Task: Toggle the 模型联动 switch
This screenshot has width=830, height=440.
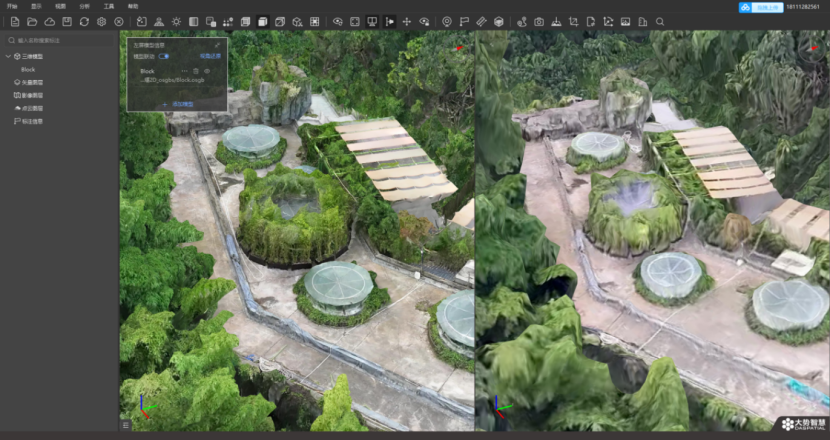Action: [x=164, y=56]
